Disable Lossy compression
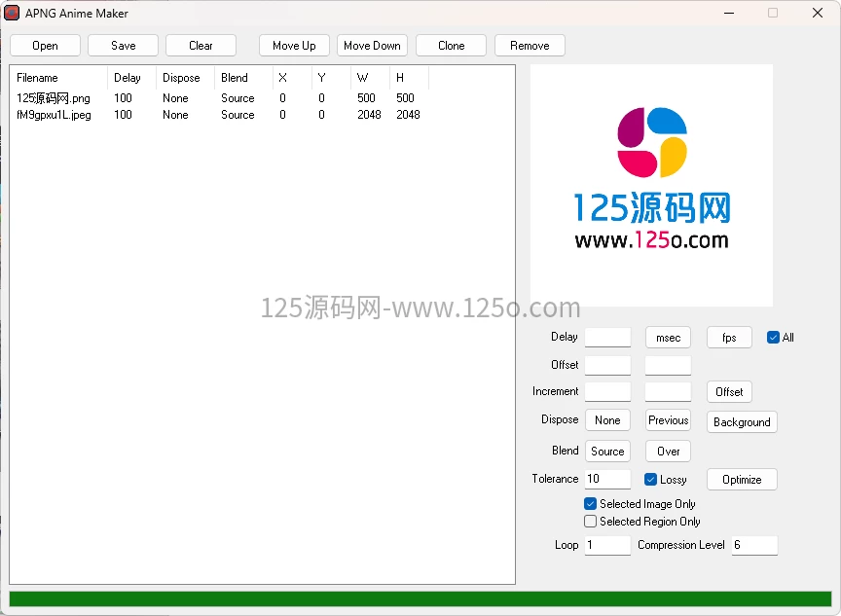 click(650, 479)
